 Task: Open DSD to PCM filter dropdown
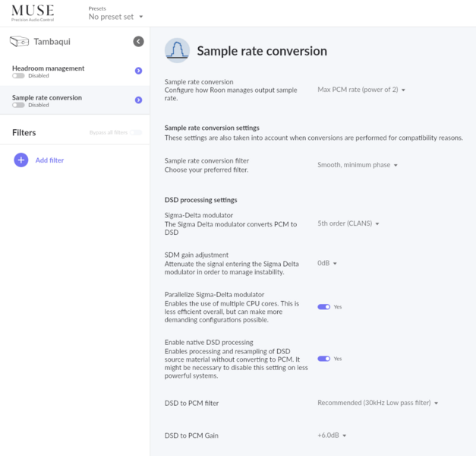(x=377, y=403)
